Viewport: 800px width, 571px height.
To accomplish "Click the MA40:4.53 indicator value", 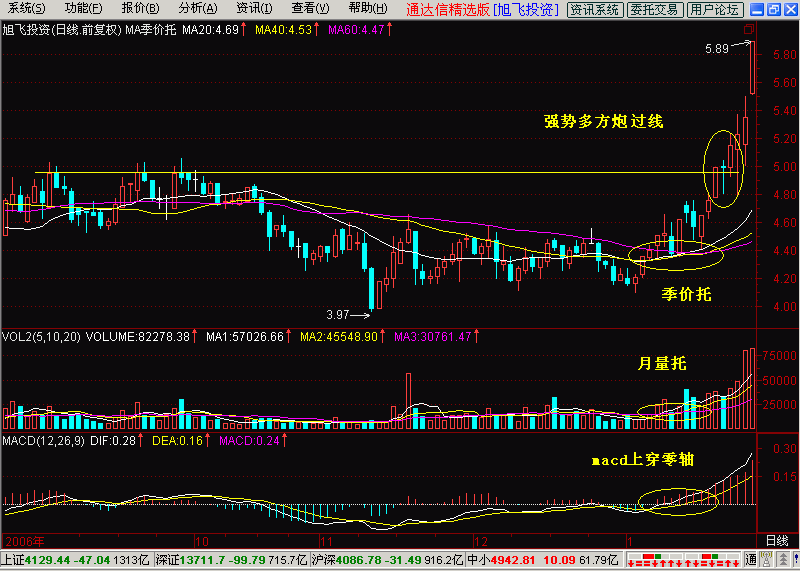I will [284, 30].
